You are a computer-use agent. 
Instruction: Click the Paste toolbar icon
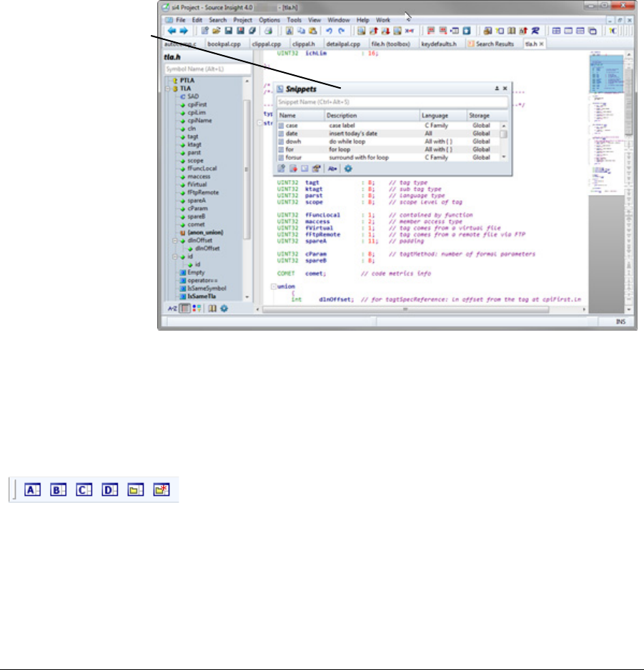click(x=313, y=31)
